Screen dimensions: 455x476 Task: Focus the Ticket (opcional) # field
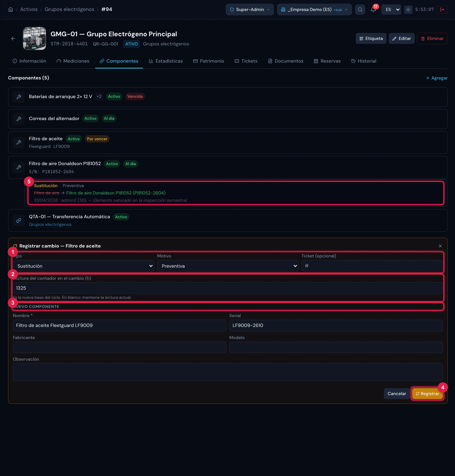[372, 266]
